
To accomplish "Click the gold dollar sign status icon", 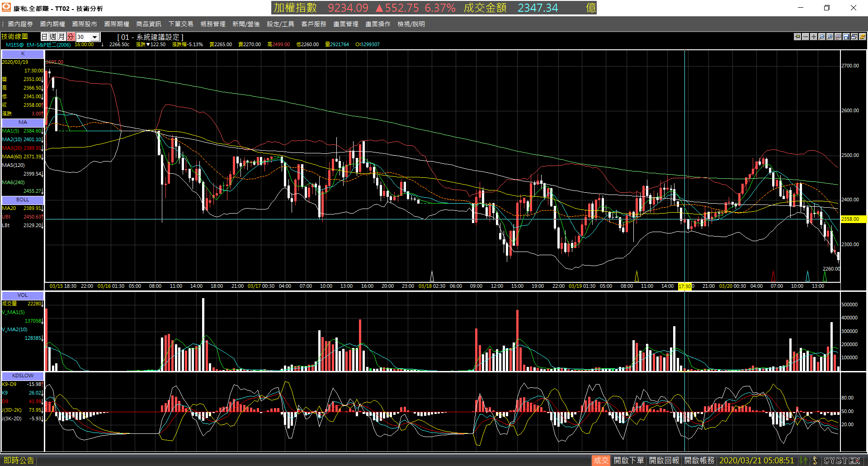I will (x=815, y=461).
